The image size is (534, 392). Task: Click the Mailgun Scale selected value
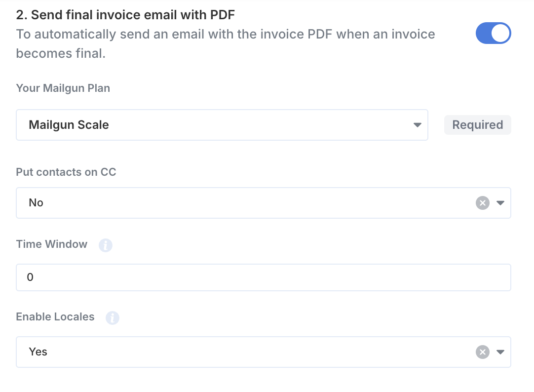(69, 125)
